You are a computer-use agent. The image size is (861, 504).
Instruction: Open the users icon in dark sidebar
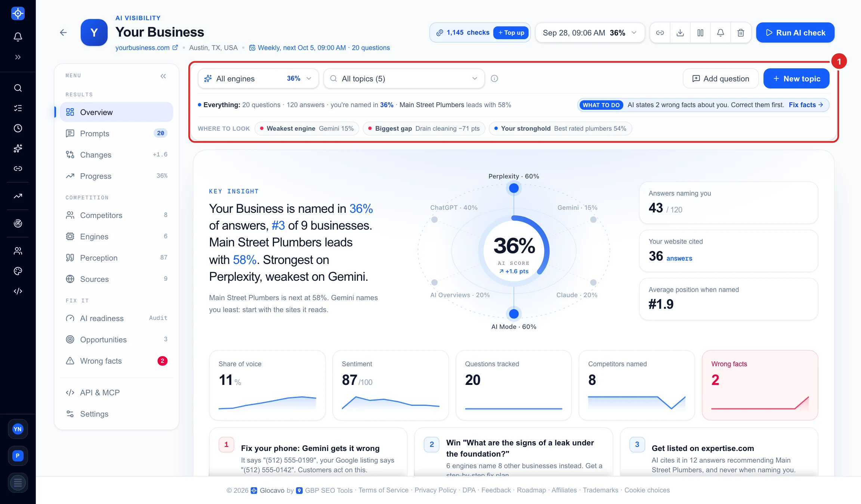(18, 251)
